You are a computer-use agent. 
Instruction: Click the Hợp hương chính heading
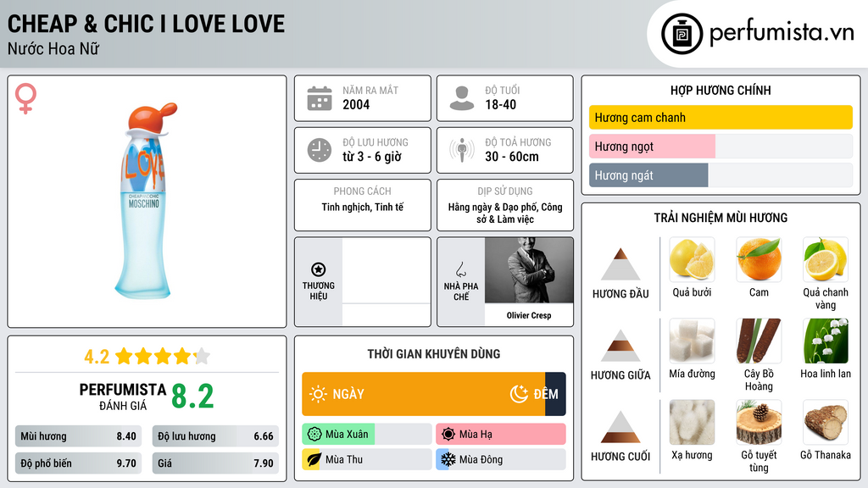[721, 90]
